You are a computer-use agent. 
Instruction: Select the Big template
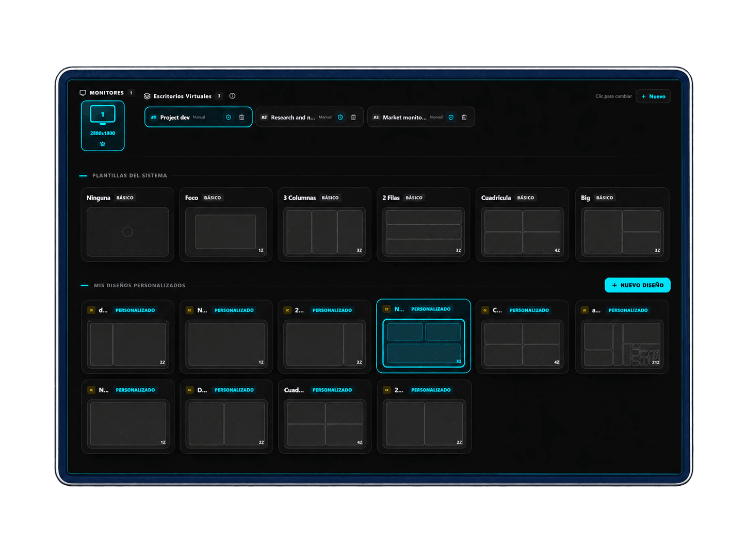click(622, 224)
